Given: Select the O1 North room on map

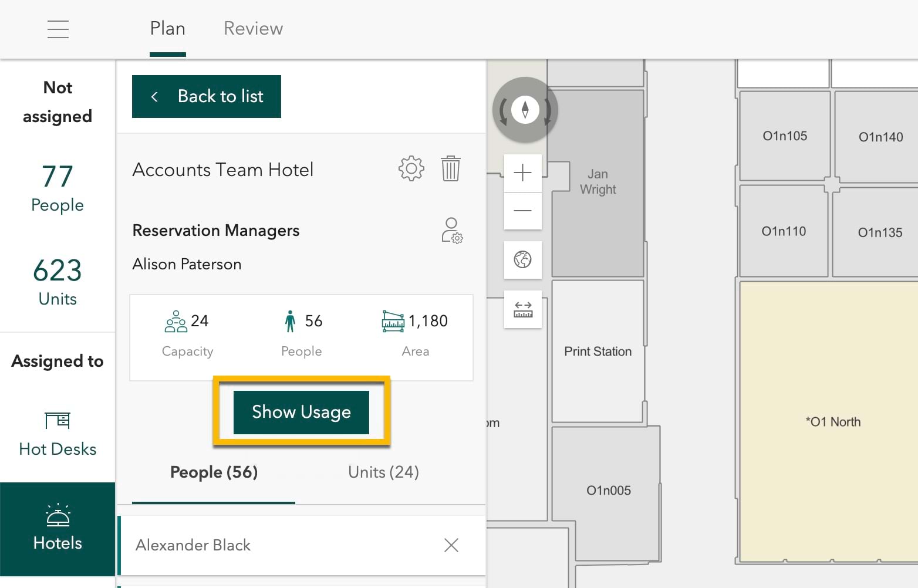Looking at the screenshot, I should [x=832, y=422].
